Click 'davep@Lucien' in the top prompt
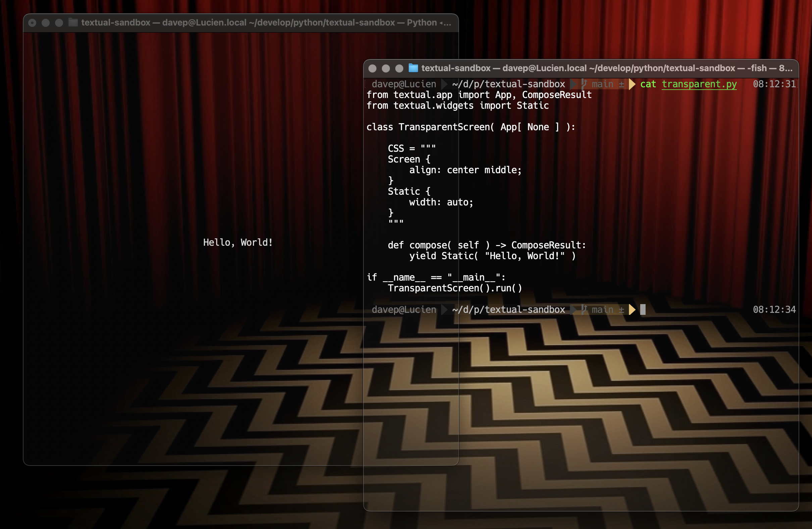Screen dimensions: 812x529 pos(404,84)
